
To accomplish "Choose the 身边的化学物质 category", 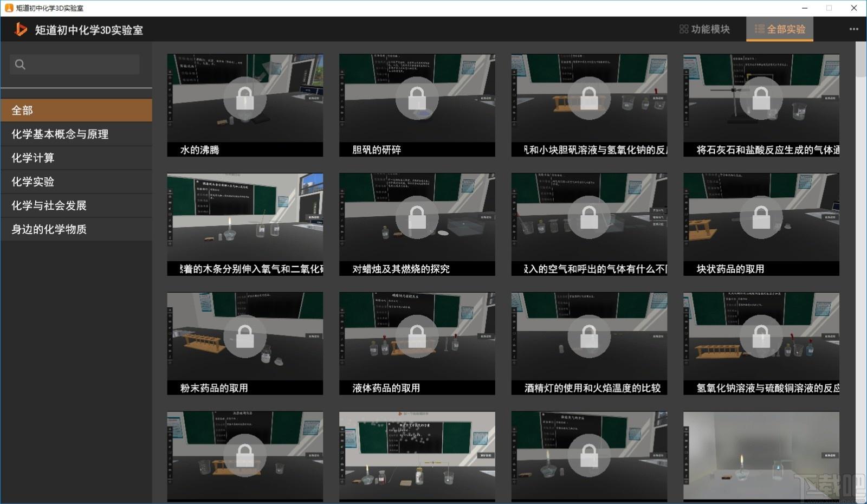I will (x=76, y=229).
